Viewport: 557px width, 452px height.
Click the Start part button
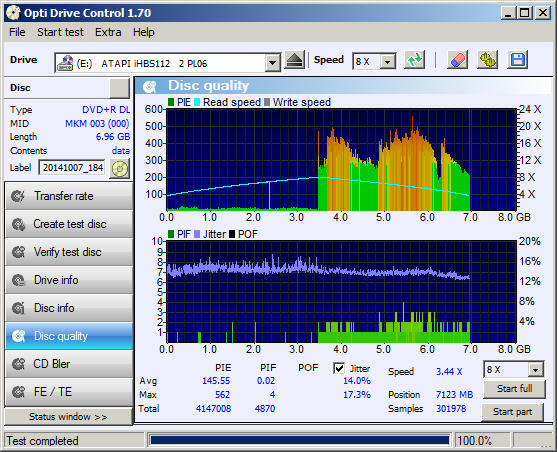(512, 412)
